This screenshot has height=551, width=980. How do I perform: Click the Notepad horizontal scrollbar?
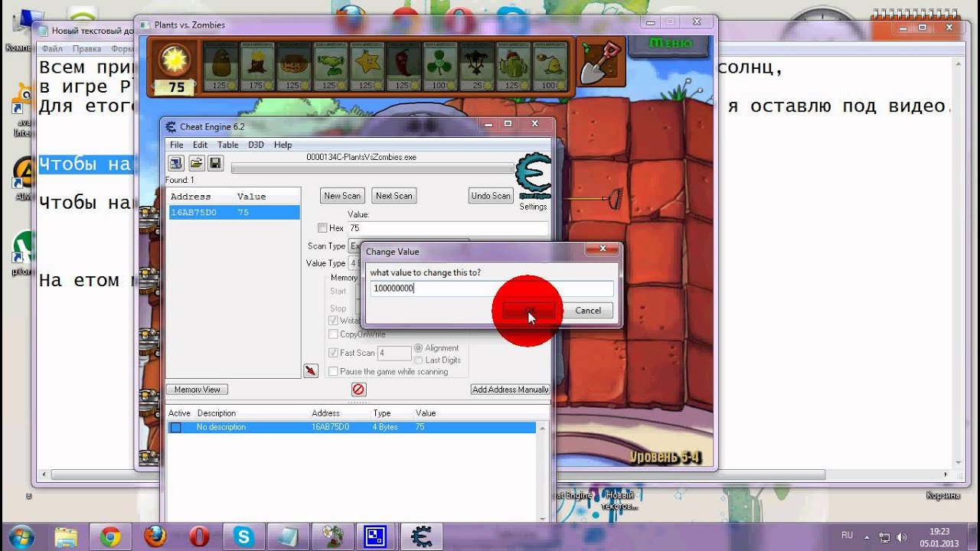tap(495, 475)
